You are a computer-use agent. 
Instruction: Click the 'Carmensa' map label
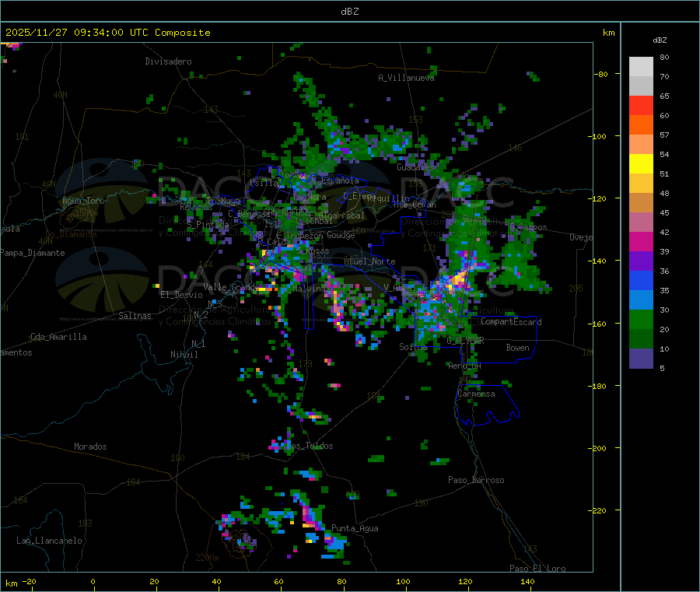(476, 394)
